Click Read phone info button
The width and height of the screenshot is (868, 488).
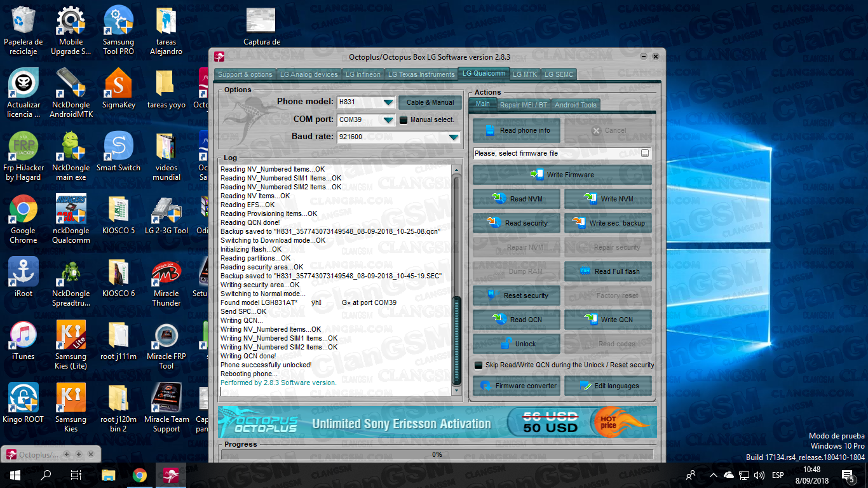coord(517,130)
